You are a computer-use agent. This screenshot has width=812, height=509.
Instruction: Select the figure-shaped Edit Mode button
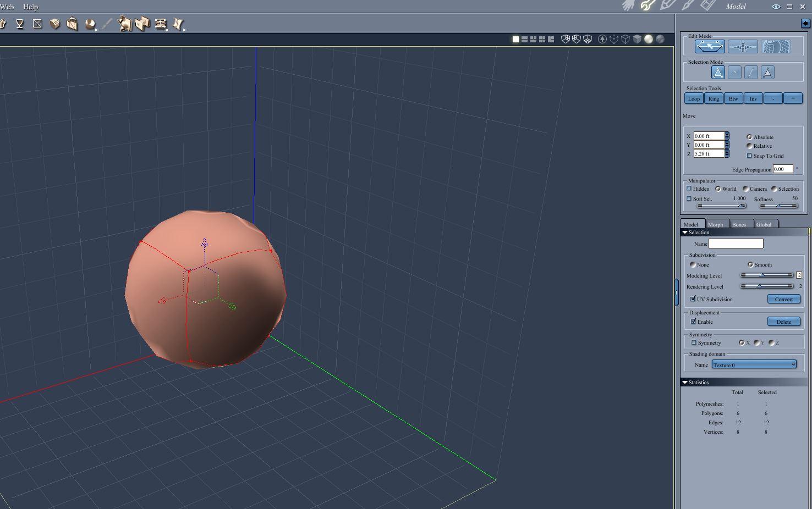743,47
